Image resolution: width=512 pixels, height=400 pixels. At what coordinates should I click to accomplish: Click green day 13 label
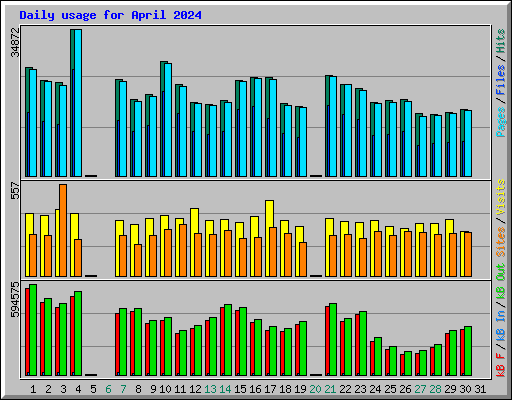tap(210, 389)
